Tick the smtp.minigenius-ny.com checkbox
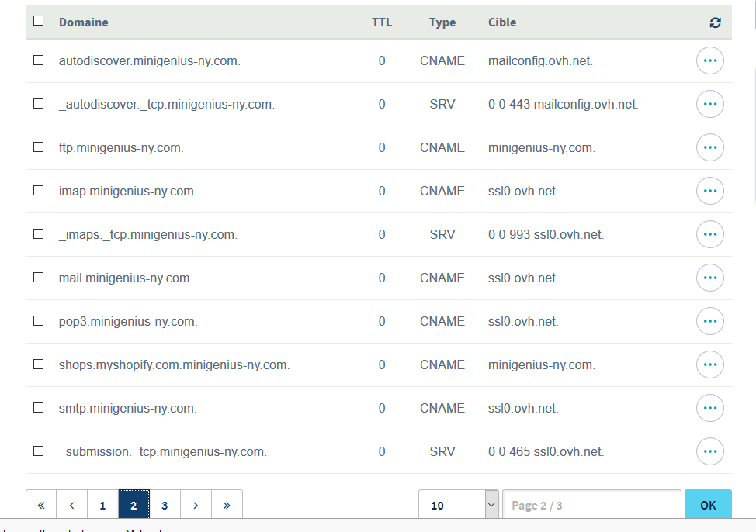 [39, 408]
